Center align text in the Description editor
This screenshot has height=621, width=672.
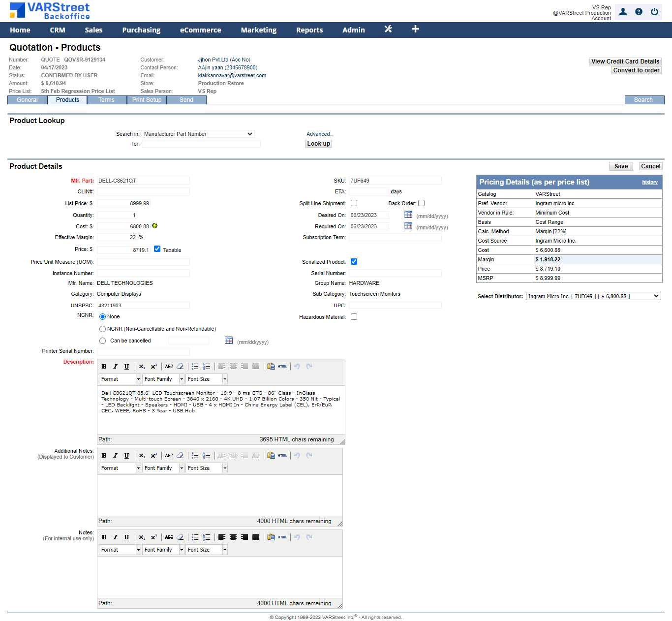click(233, 367)
